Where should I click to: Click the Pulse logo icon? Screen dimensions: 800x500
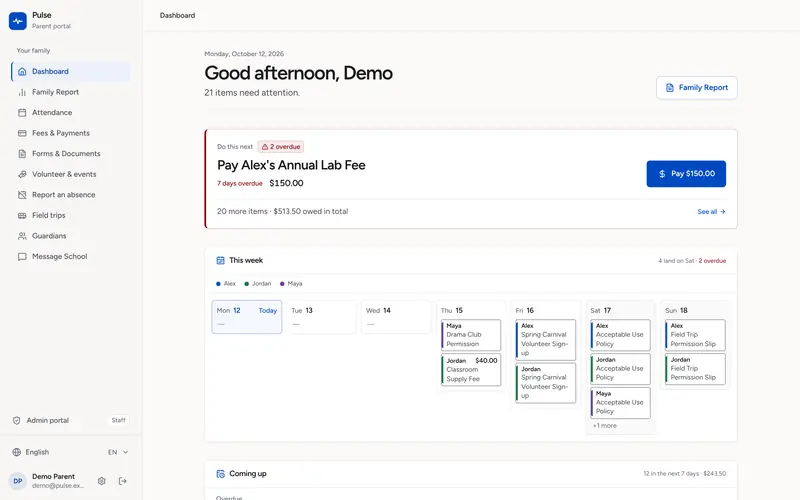18,21
